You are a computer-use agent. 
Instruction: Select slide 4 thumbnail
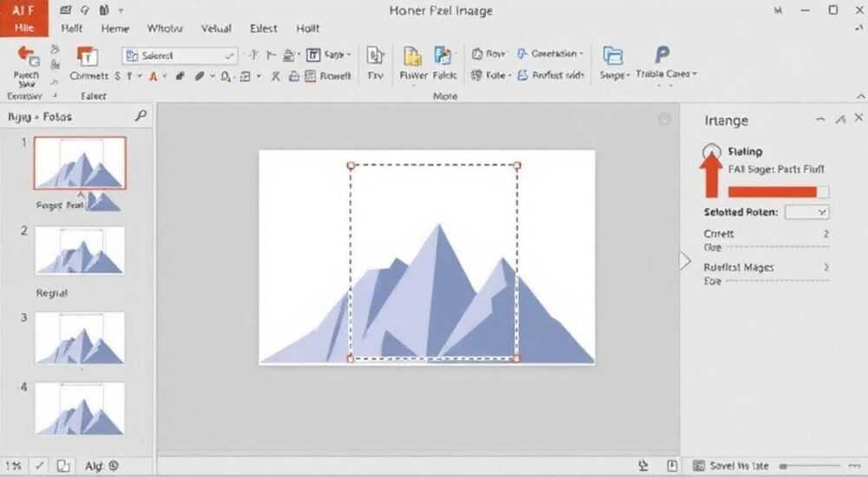80,408
